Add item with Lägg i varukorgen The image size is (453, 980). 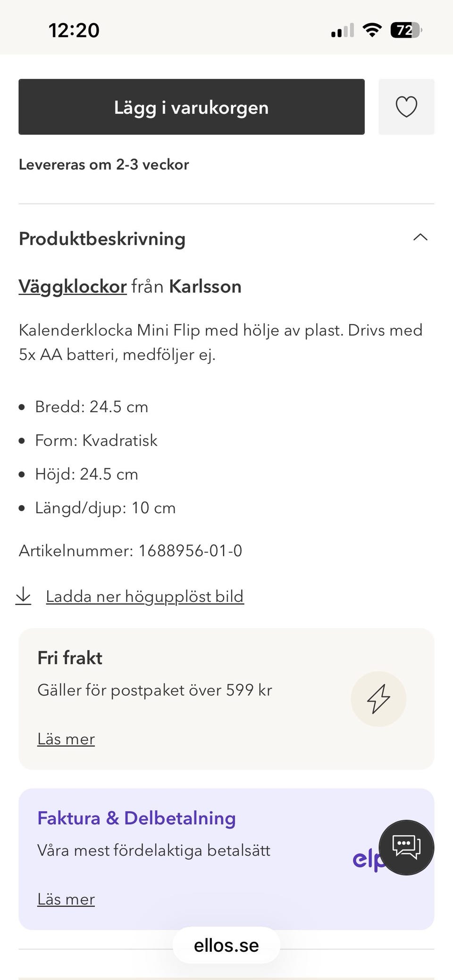pos(192,107)
